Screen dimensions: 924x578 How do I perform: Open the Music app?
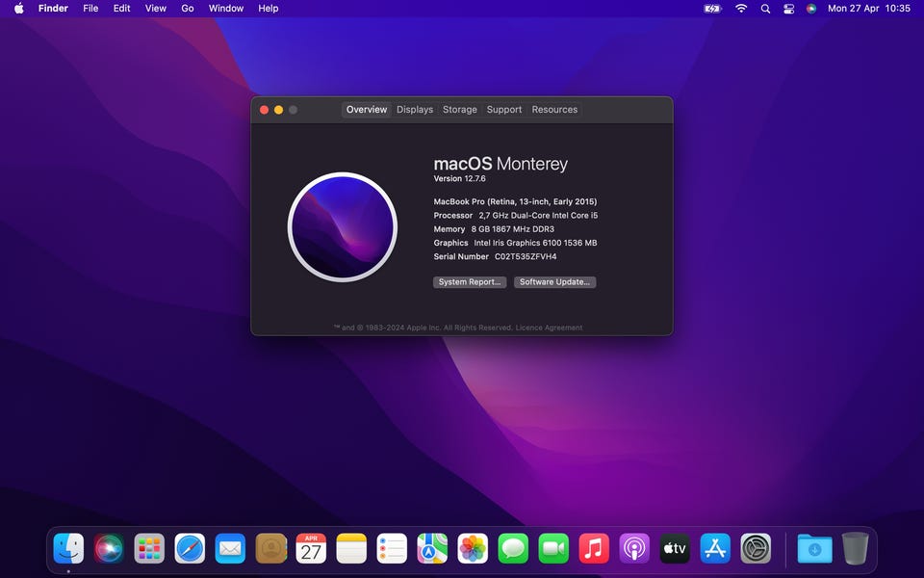(x=594, y=548)
